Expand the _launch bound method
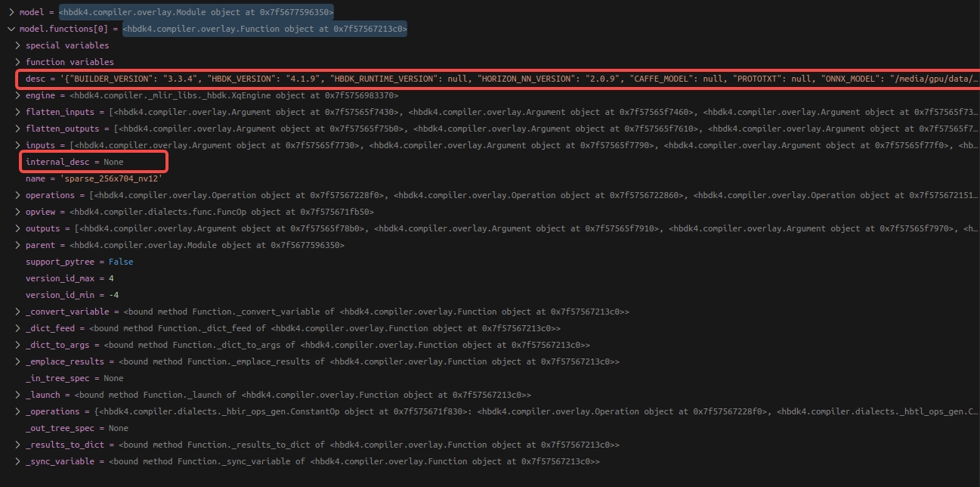This screenshot has height=487, width=980. click(18, 395)
